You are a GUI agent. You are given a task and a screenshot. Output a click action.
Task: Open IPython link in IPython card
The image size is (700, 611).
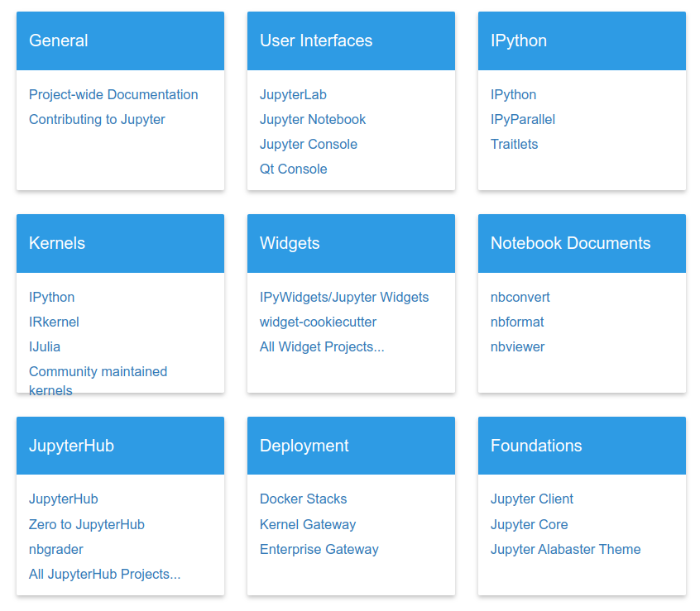coord(513,94)
